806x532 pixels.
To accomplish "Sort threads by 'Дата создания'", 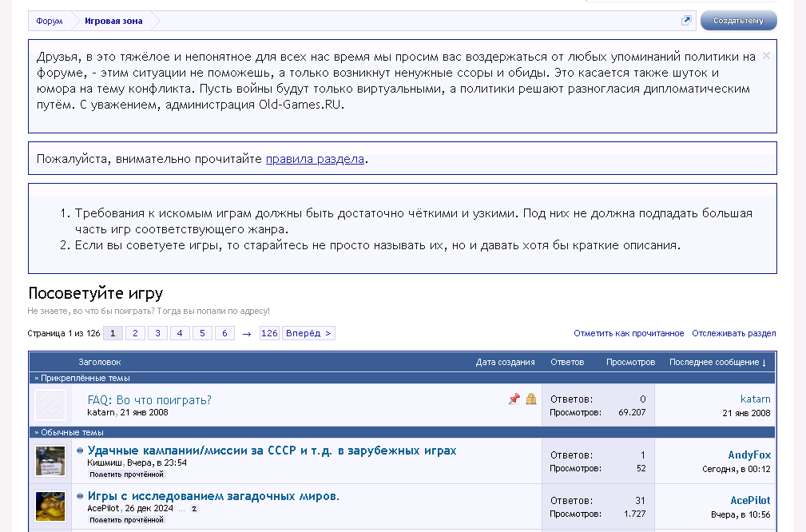I will tap(506, 362).
